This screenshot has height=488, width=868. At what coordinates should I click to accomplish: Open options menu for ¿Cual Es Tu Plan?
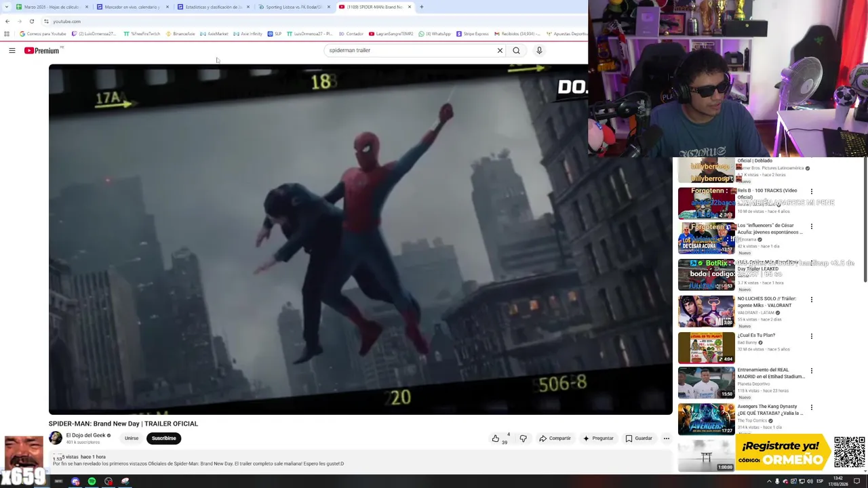(x=811, y=336)
